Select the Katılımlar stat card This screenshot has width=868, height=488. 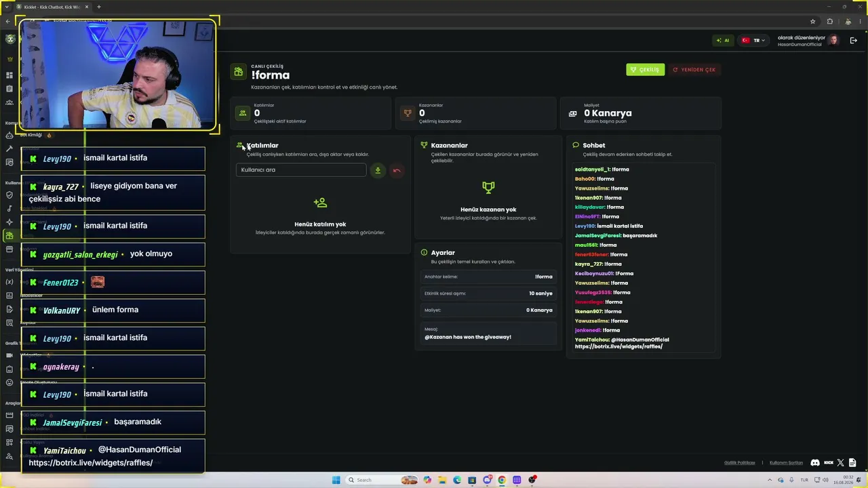(x=311, y=113)
